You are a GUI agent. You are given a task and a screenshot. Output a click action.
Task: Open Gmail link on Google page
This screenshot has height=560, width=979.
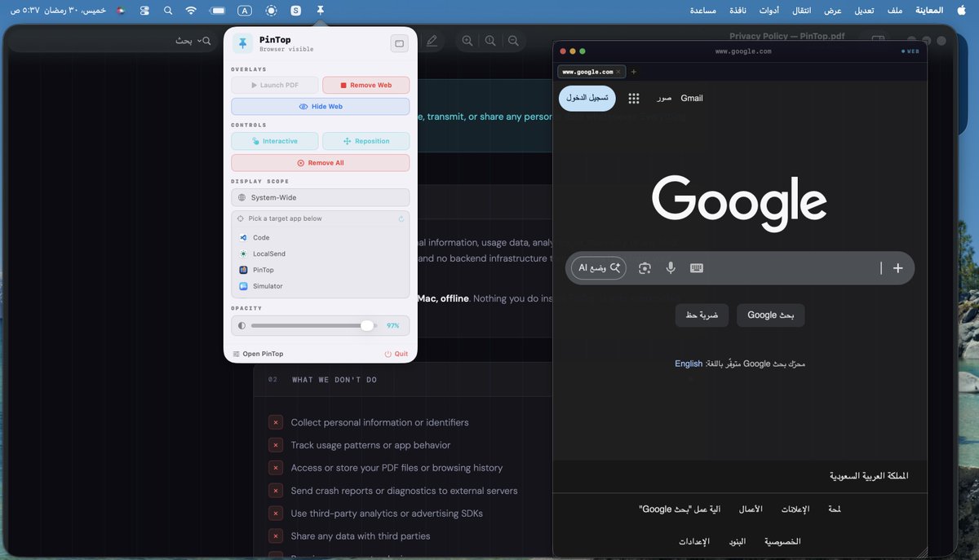click(692, 98)
